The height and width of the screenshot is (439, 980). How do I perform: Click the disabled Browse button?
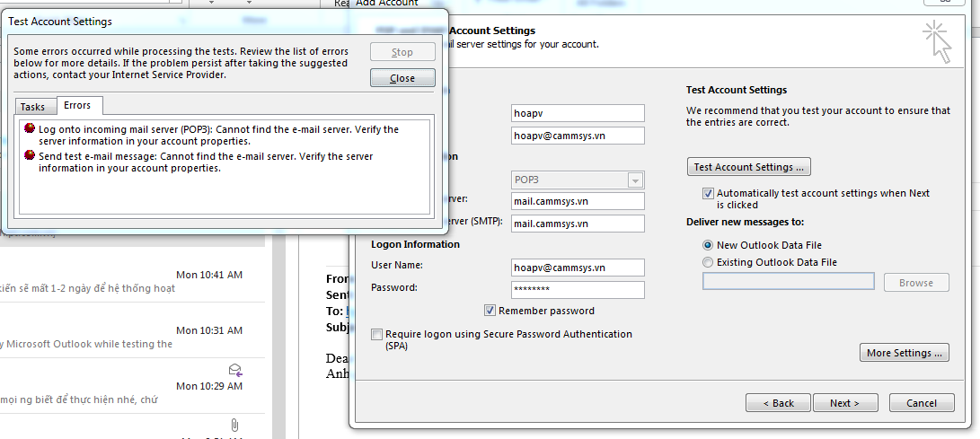point(916,282)
